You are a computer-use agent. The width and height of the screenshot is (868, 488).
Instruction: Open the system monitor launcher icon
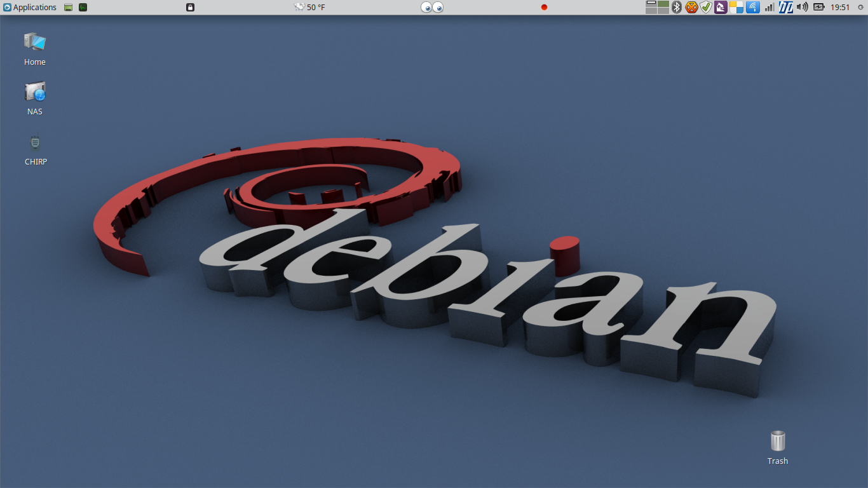pos(83,8)
